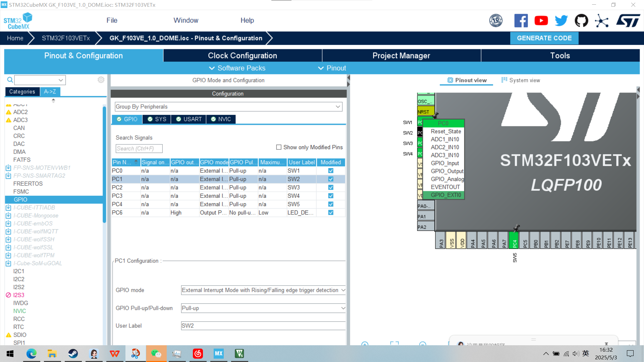Open the GPIO mode dropdown
644x362 pixels.
click(x=263, y=290)
